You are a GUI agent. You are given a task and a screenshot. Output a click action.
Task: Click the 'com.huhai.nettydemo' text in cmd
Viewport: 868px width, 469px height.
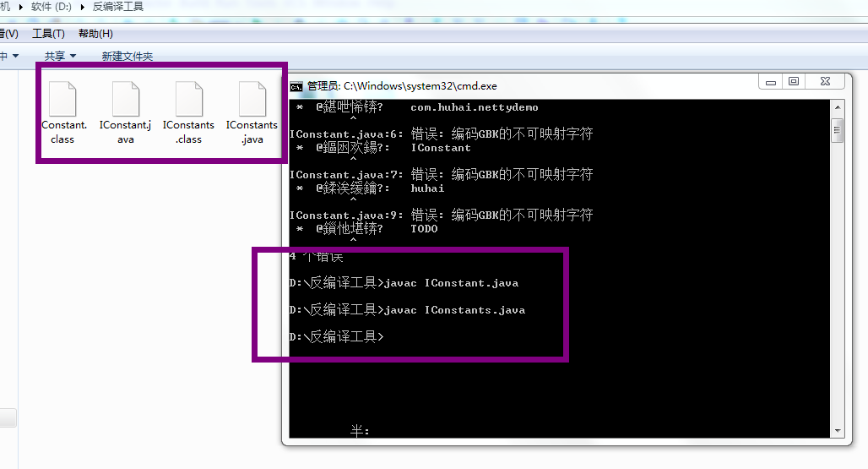[475, 107]
